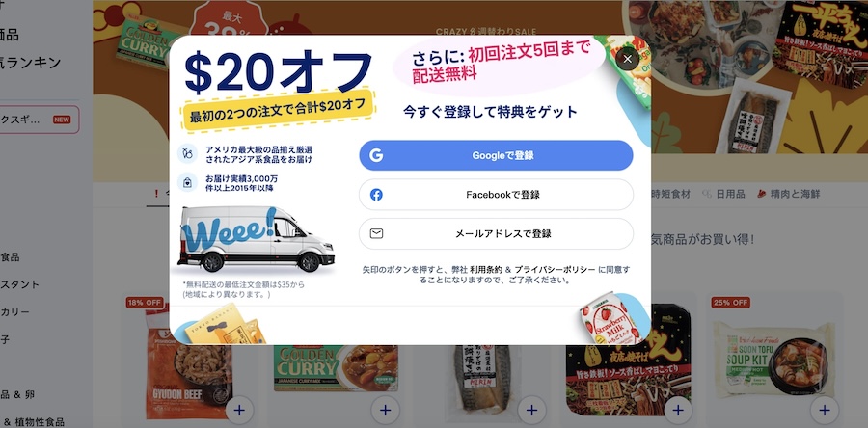Click the envelope mail icon

[x=376, y=233]
